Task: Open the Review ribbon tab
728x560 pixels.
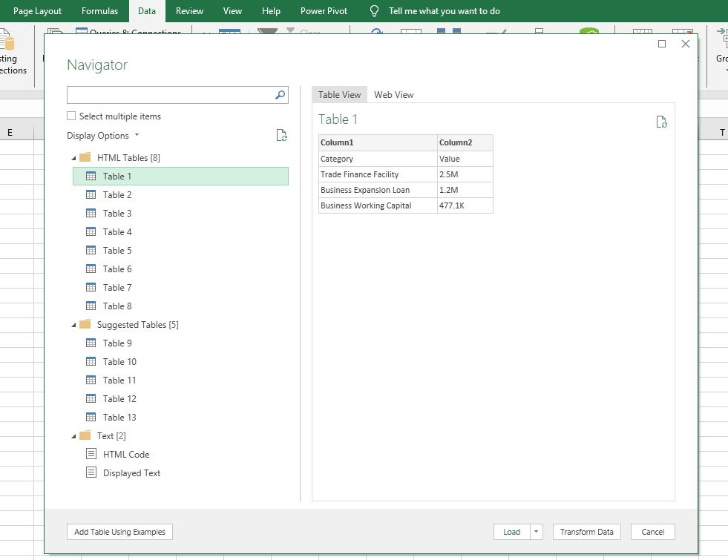Action: [x=189, y=11]
